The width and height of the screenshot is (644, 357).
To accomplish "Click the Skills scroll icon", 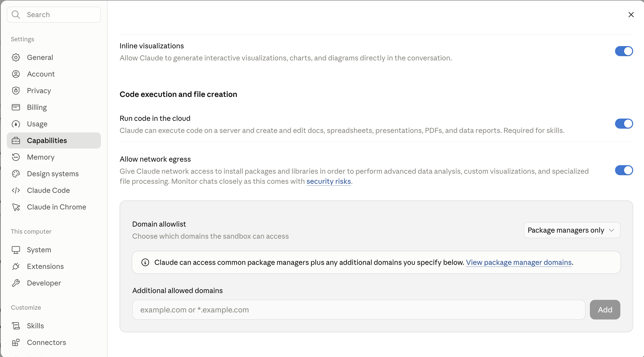I will (16, 326).
